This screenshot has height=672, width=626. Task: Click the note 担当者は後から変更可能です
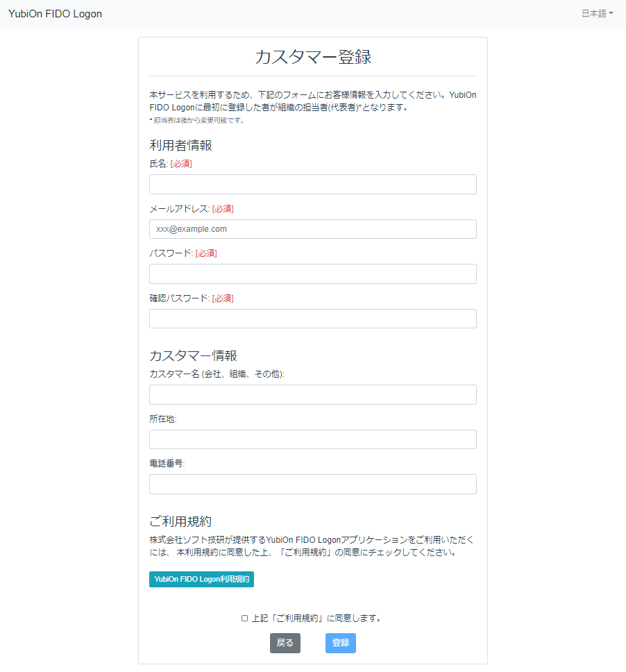[x=198, y=120]
